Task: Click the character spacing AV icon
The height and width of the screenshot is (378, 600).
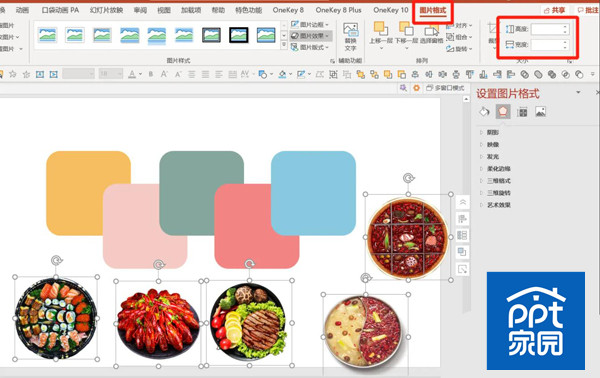Action: coord(245,74)
